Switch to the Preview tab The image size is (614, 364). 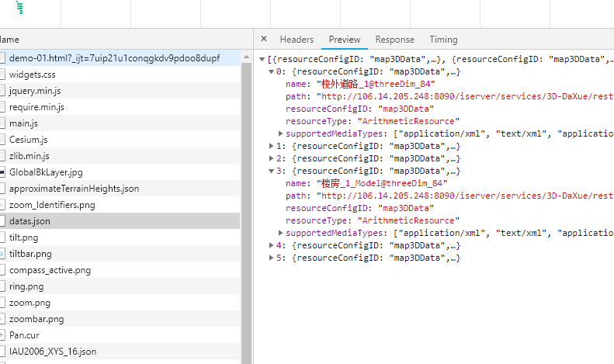click(x=344, y=40)
